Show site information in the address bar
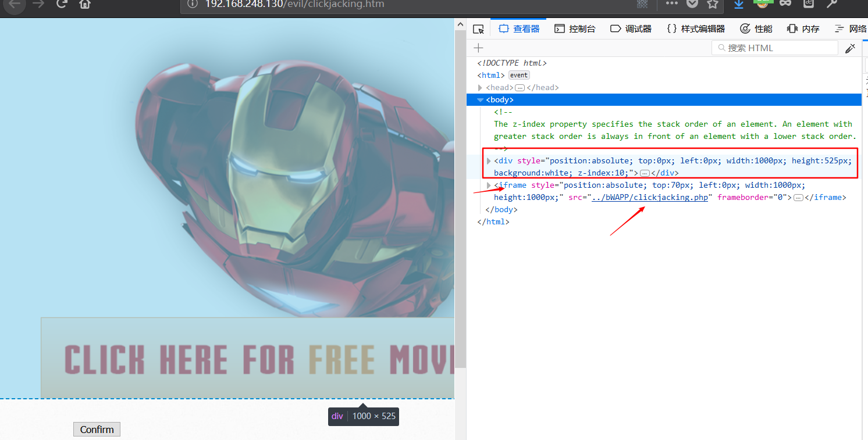This screenshot has width=868, height=440. [x=193, y=4]
